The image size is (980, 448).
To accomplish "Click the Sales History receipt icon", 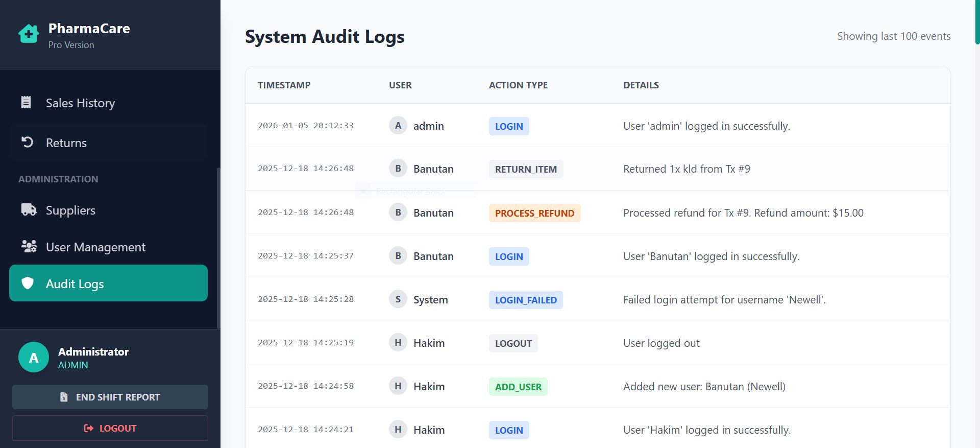I will coord(26,102).
